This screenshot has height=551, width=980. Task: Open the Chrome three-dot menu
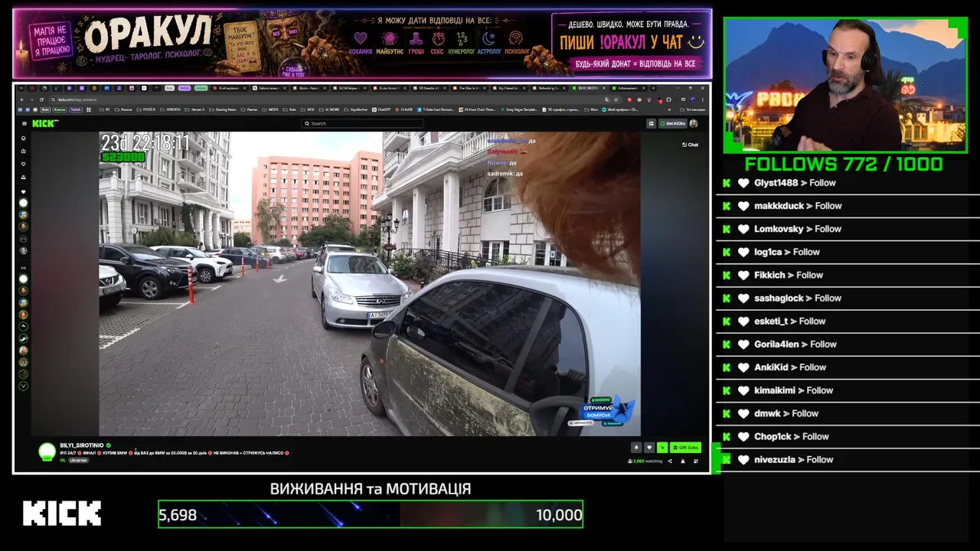tap(703, 99)
